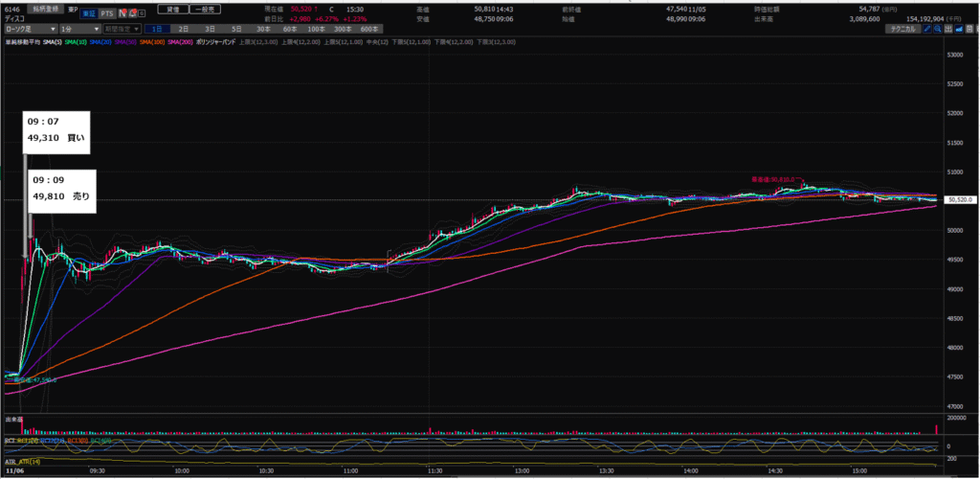Click the news 'N' icon

124,14
